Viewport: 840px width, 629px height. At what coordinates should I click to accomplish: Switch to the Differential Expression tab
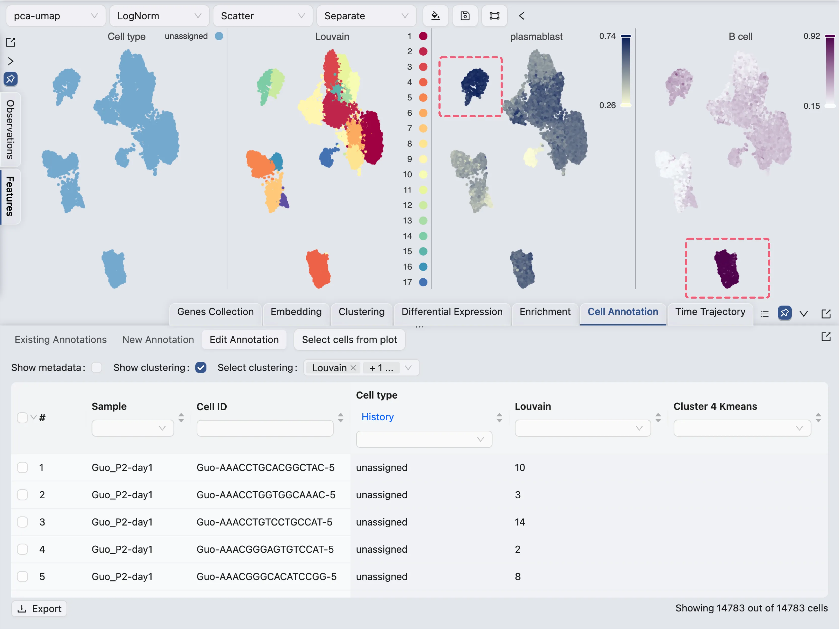coord(451,312)
